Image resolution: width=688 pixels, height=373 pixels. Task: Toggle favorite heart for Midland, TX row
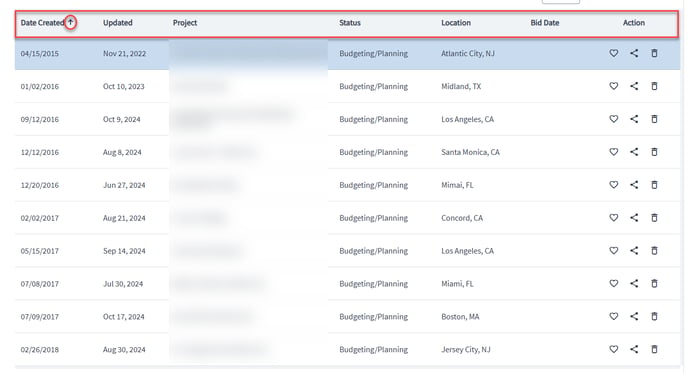613,86
